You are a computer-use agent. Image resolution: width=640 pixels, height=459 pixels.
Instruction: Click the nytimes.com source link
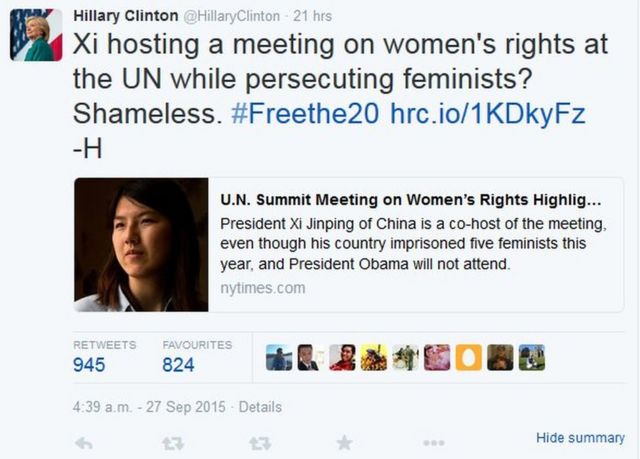pyautogui.click(x=262, y=288)
